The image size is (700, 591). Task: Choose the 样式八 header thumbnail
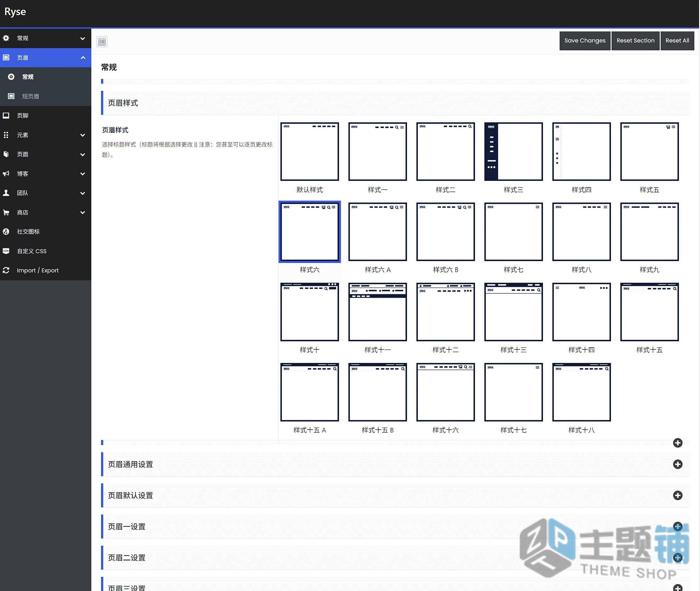point(582,231)
